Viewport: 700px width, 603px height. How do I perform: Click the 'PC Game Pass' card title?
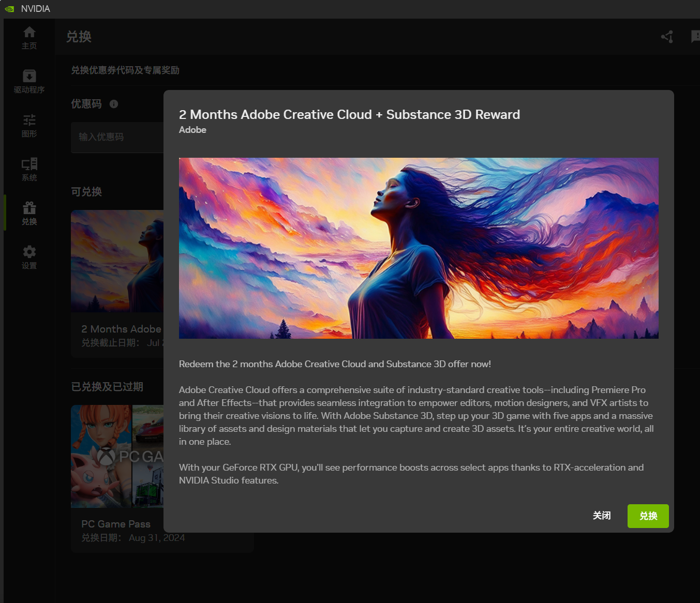(x=116, y=524)
